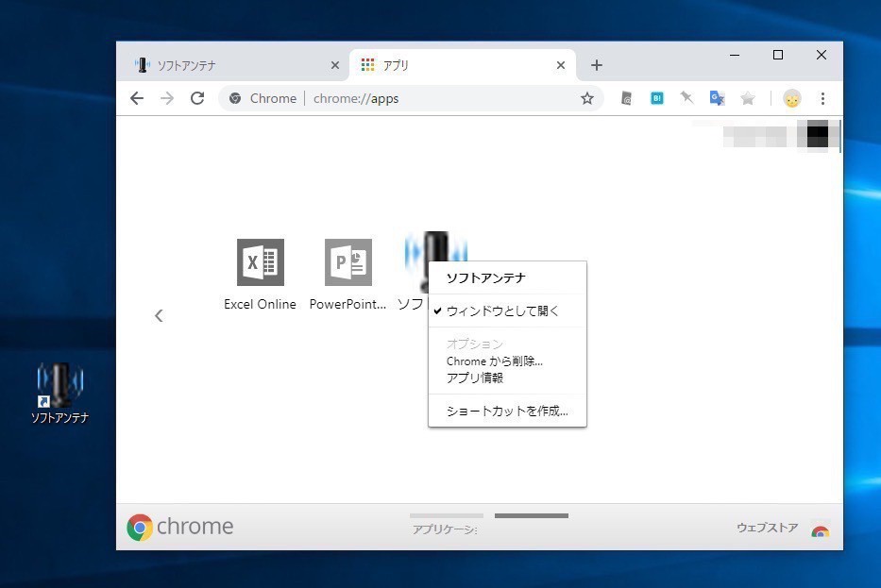
Task: Close the ソフトアンテナ tab
Action: pos(335,65)
